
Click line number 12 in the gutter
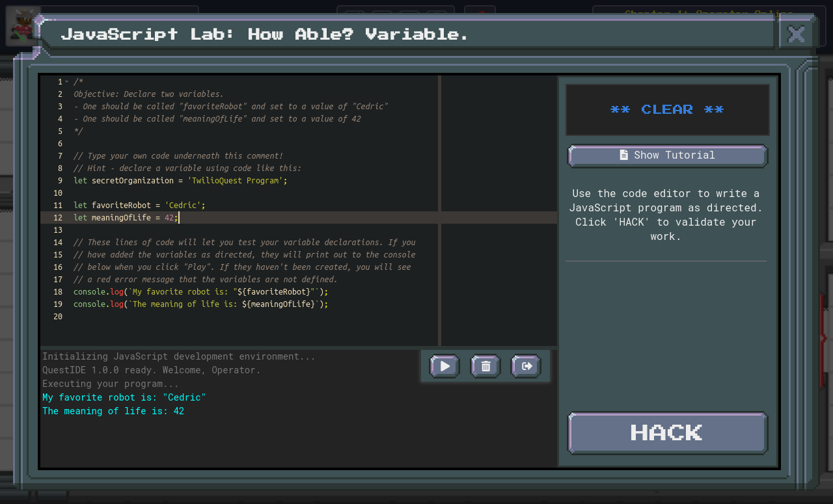coord(58,217)
